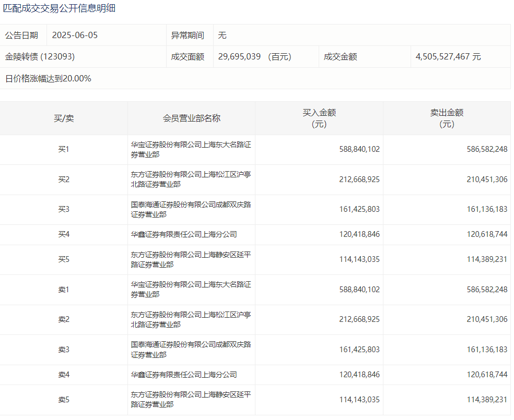Select the 买1 row label
Viewport: 514px width, 420px height.
pos(64,150)
